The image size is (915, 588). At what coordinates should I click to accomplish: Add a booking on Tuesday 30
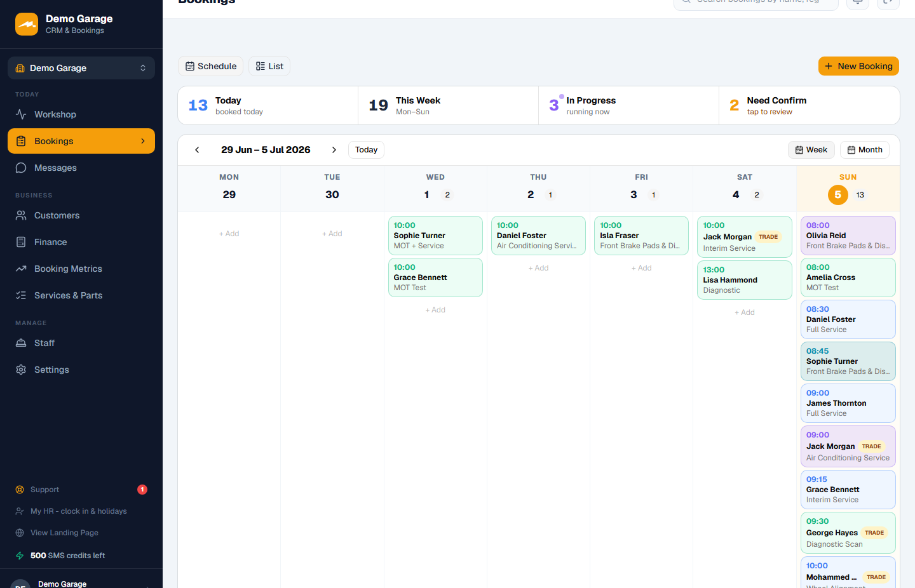click(x=332, y=234)
